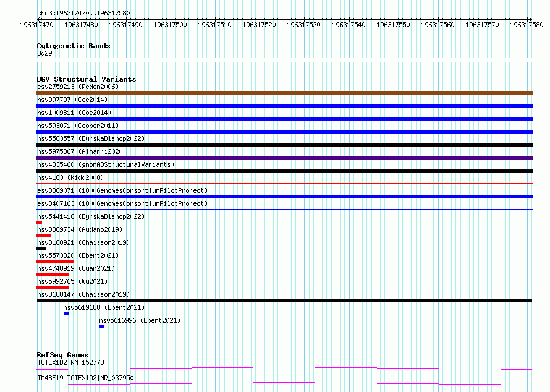Viewport: 550px width, 392px height.
Task: Click esv3389071 (1000GenomesConsortiumPilotProject) label
Action: [122, 190]
